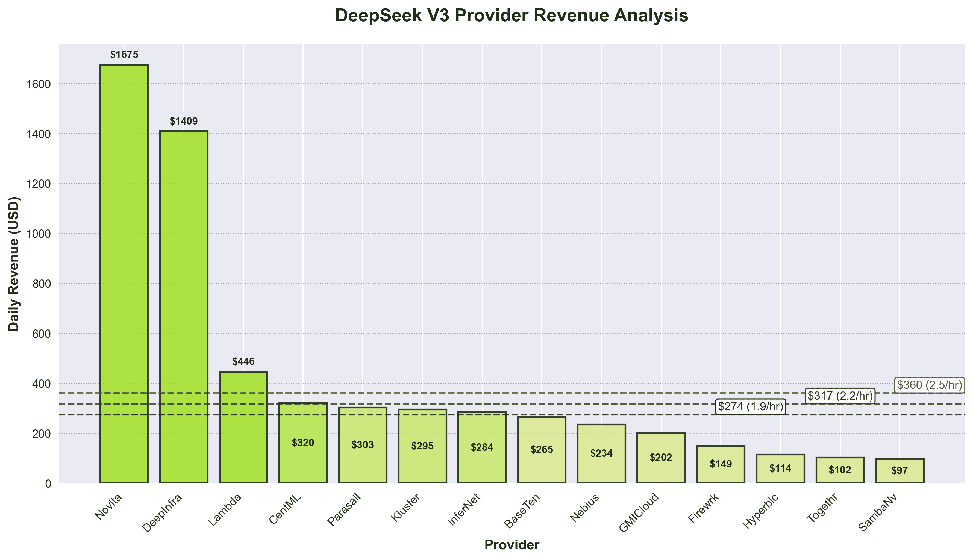Click the Hyperblc bar showing $114
The image size is (973, 560).
780,468
